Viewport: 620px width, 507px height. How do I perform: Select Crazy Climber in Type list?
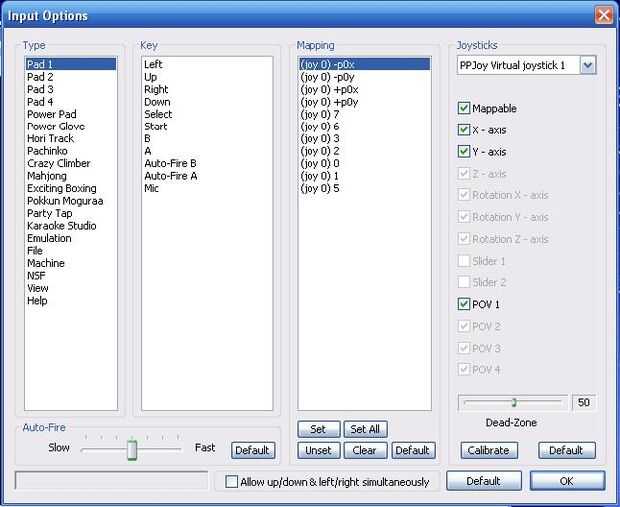pyautogui.click(x=71, y=163)
